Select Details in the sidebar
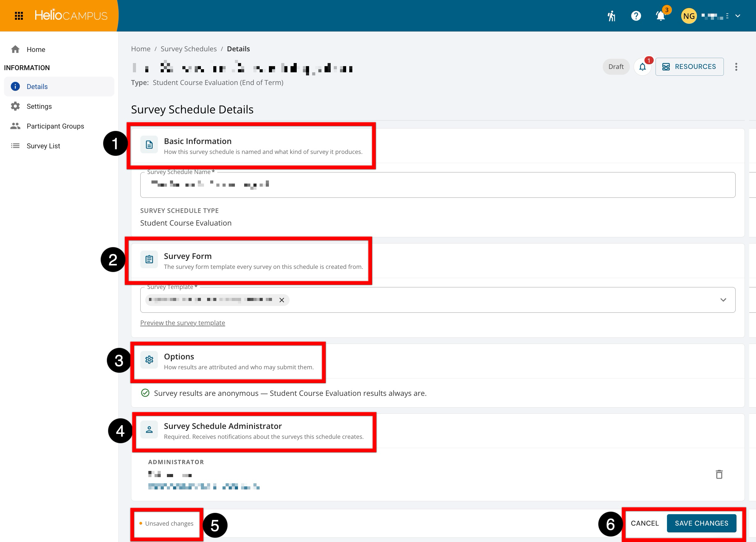Viewport: 756px width, 542px height. coord(59,87)
